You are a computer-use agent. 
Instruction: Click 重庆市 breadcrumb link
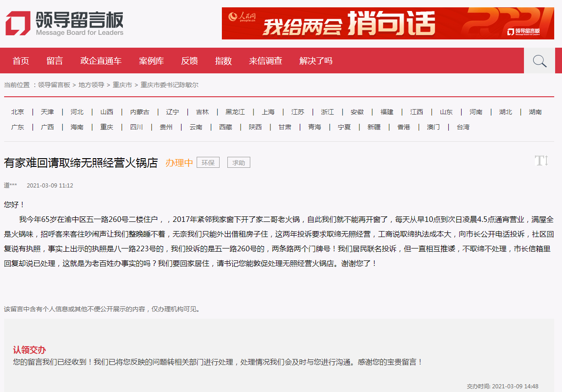(x=122, y=85)
